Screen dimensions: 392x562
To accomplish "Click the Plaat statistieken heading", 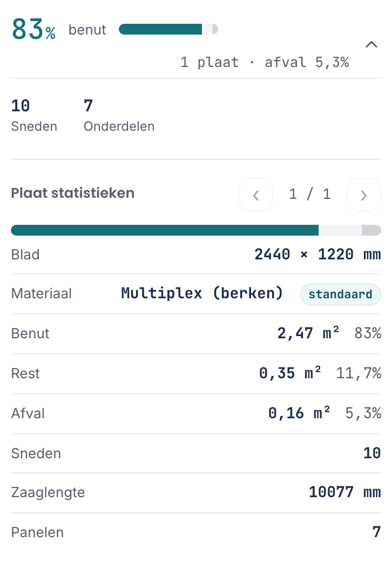I will click(x=73, y=193).
